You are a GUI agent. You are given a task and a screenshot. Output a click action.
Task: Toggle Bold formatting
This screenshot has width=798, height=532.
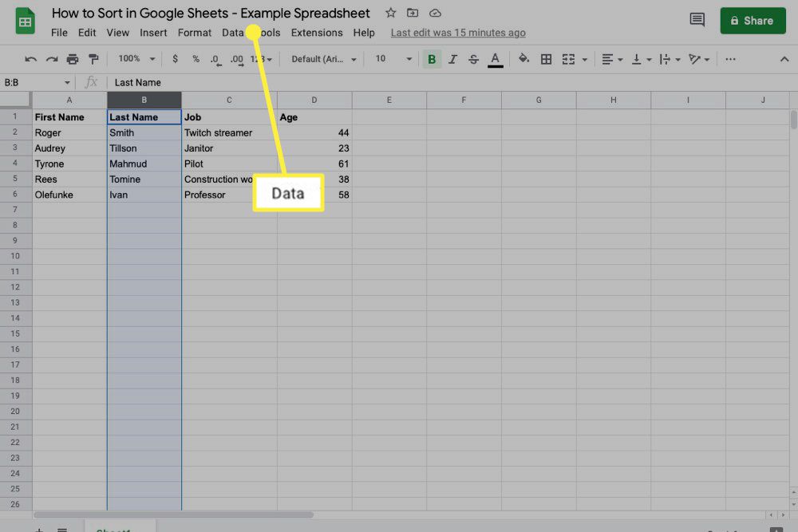[x=432, y=60]
